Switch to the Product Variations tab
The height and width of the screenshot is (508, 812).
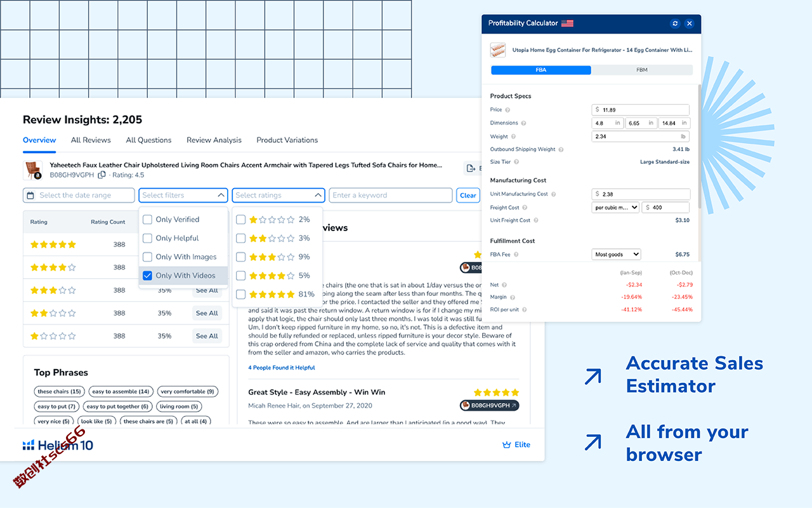(287, 140)
